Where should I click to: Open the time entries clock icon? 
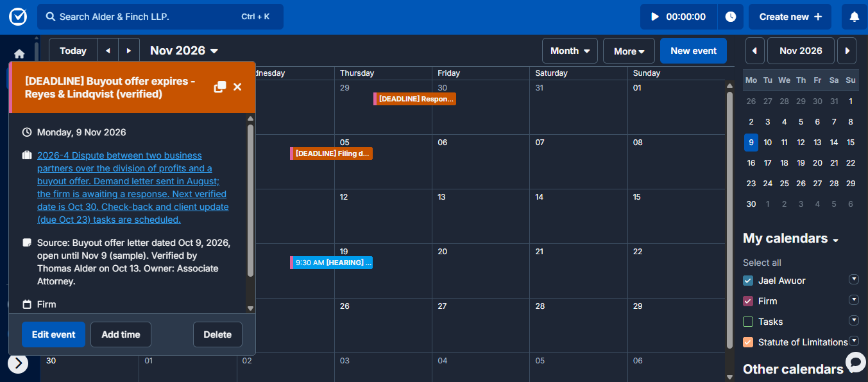pos(731,17)
